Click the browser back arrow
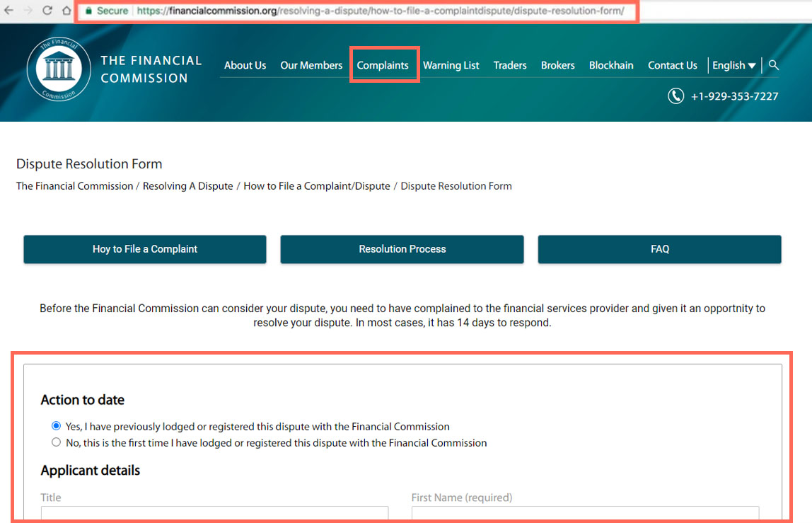The width and height of the screenshot is (812, 523). click(x=9, y=11)
